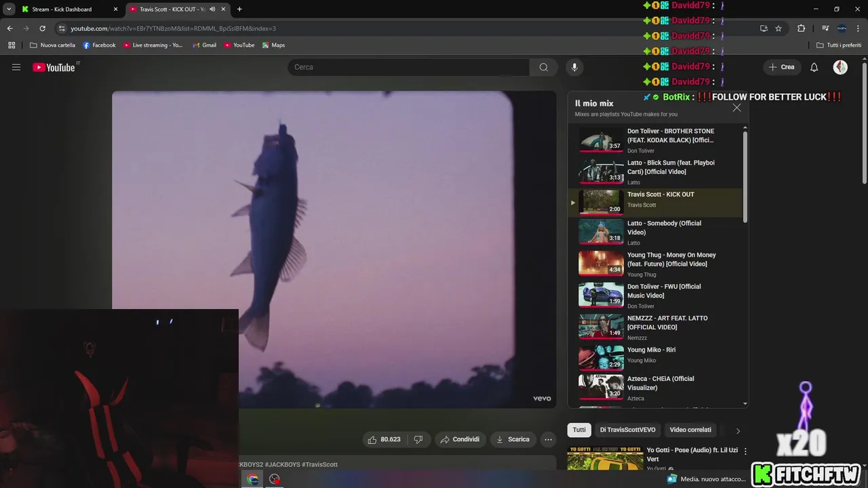The width and height of the screenshot is (868, 488).
Task: Open the Maps bookmark
Action: [x=273, y=45]
